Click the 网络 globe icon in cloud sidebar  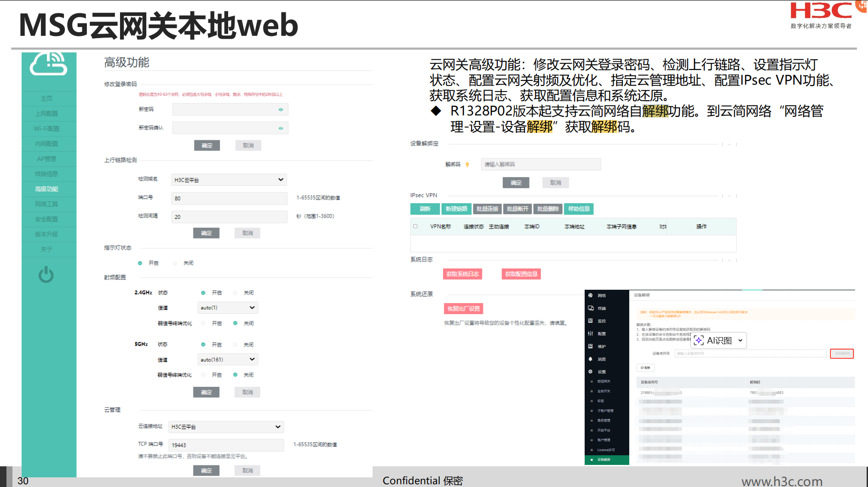[x=591, y=295]
